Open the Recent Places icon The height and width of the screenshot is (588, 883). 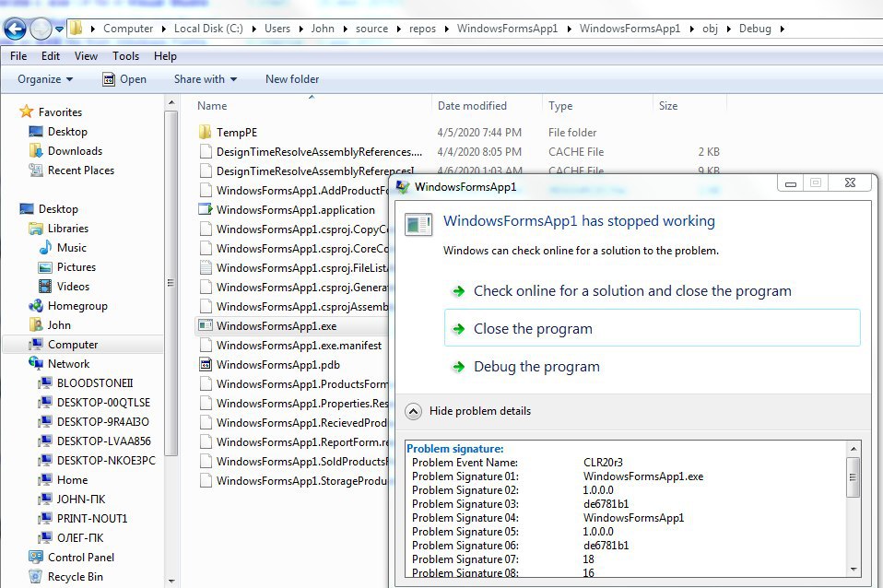pos(35,170)
